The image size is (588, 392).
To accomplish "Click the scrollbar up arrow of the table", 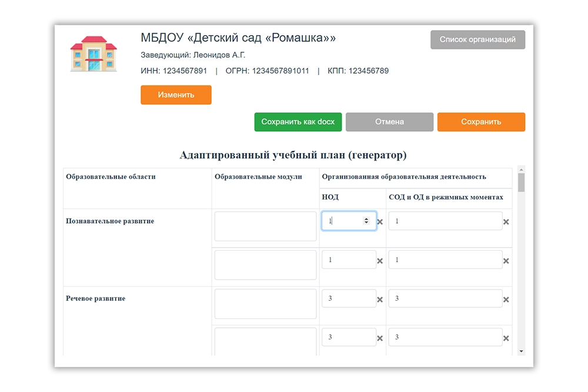I will click(521, 169).
